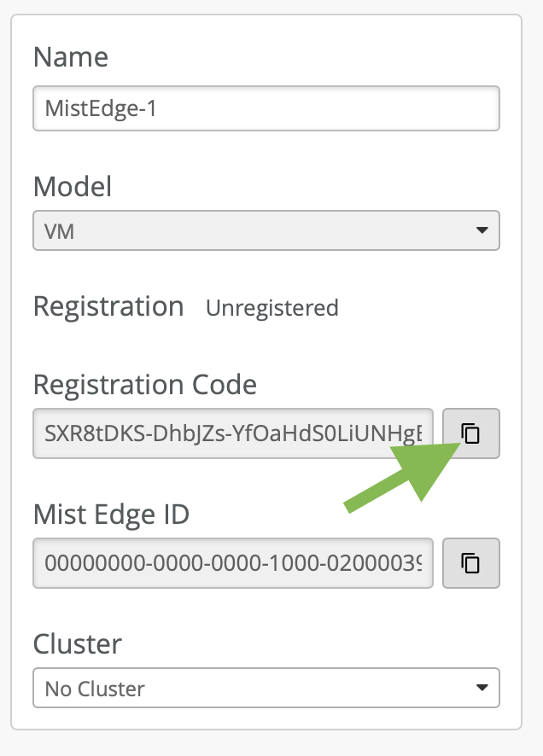Copy the Registration Code to clipboard
The height and width of the screenshot is (756, 543).
[470, 433]
